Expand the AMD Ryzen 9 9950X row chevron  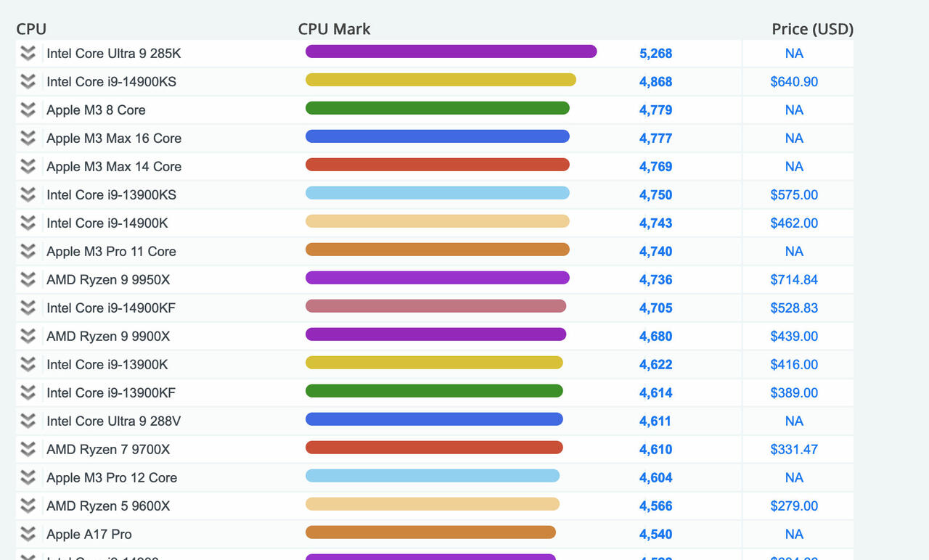28,280
